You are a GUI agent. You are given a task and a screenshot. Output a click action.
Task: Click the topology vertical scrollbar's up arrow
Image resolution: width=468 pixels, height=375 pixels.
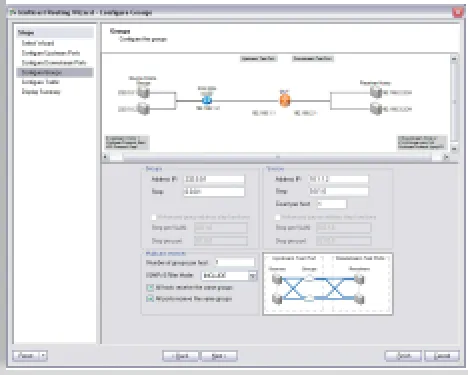[454, 59]
